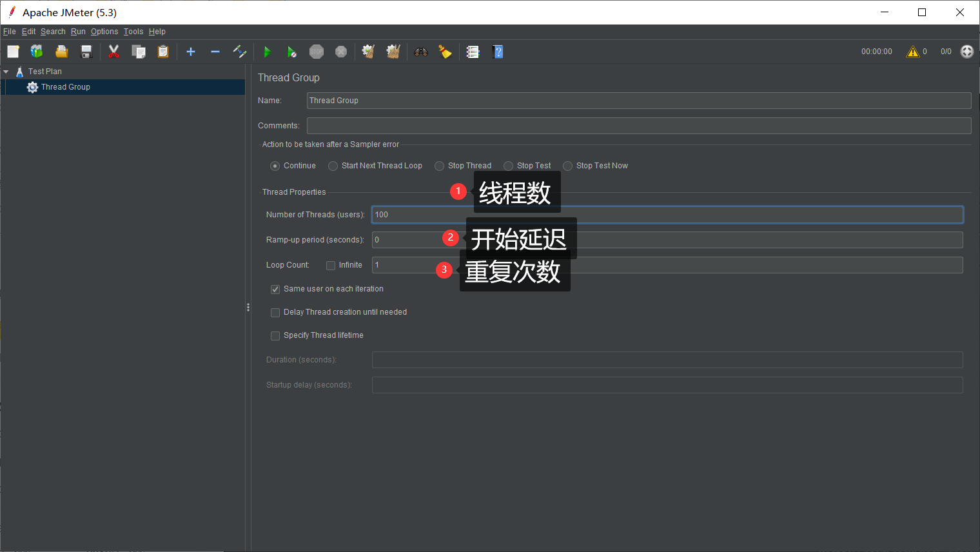Choose the Stop Thread radio option
Image resolution: width=980 pixels, height=552 pixels.
[x=440, y=166]
